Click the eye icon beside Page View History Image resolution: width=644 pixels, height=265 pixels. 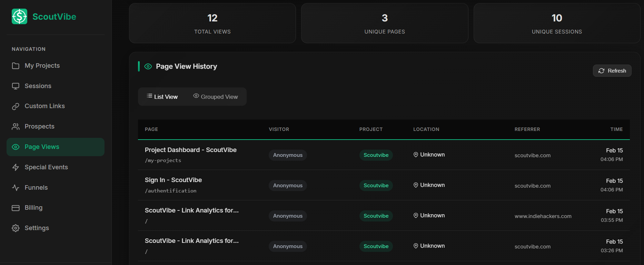[148, 66]
